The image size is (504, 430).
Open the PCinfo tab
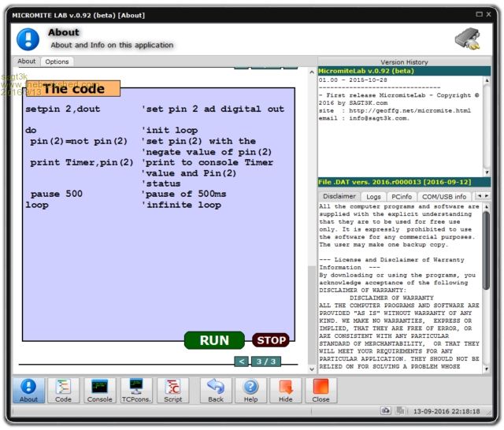click(401, 196)
